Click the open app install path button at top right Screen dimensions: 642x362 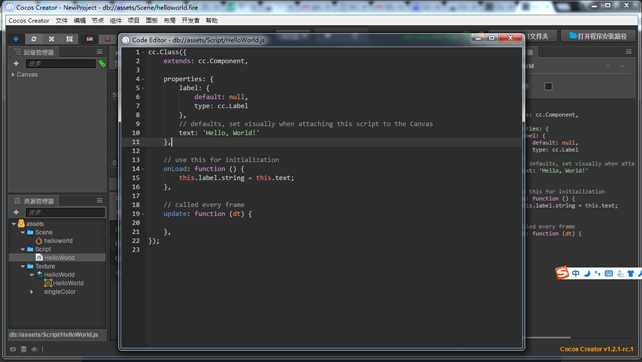(599, 36)
